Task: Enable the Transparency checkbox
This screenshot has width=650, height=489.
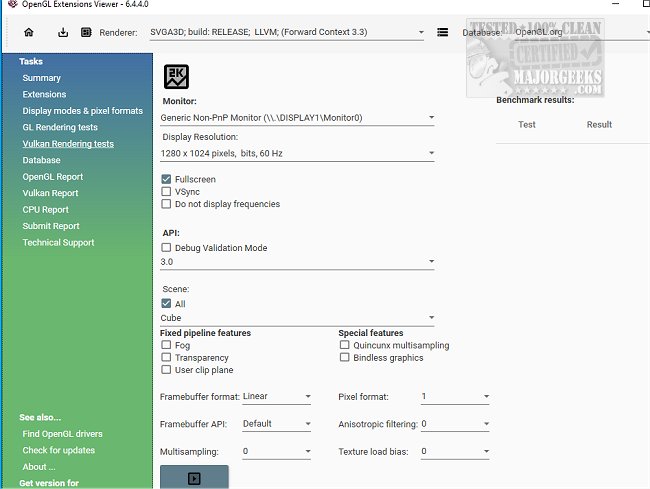Action: click(166, 357)
